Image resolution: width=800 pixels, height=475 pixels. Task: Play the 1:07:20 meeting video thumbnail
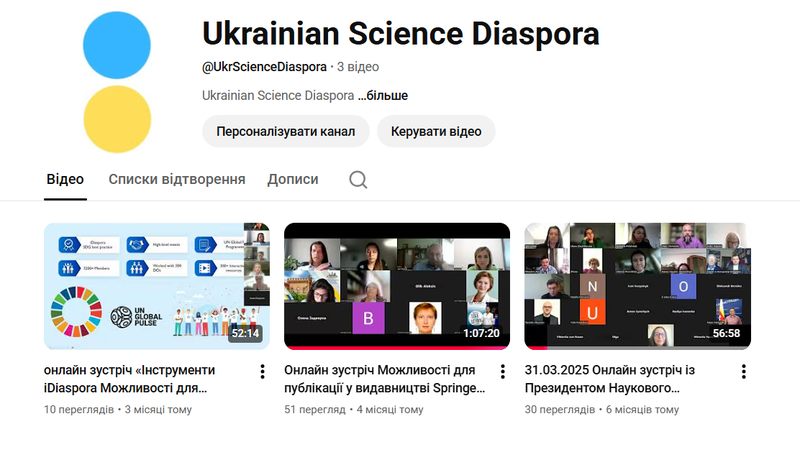[397, 285]
